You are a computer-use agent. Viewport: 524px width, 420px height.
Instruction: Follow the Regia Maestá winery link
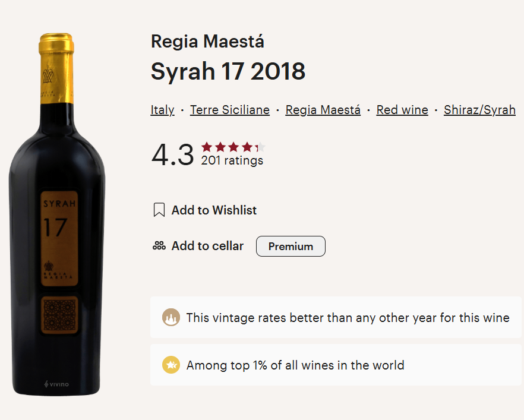pyautogui.click(x=323, y=109)
